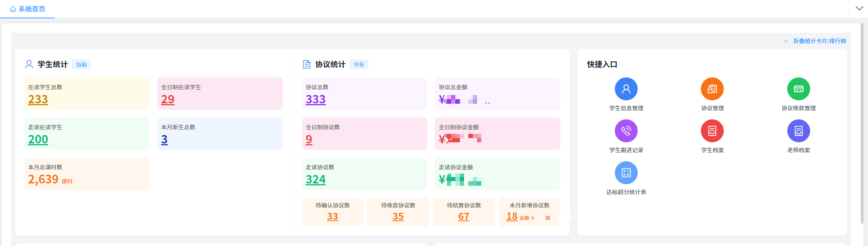Click the 全日制协议金额 card

[497, 133]
